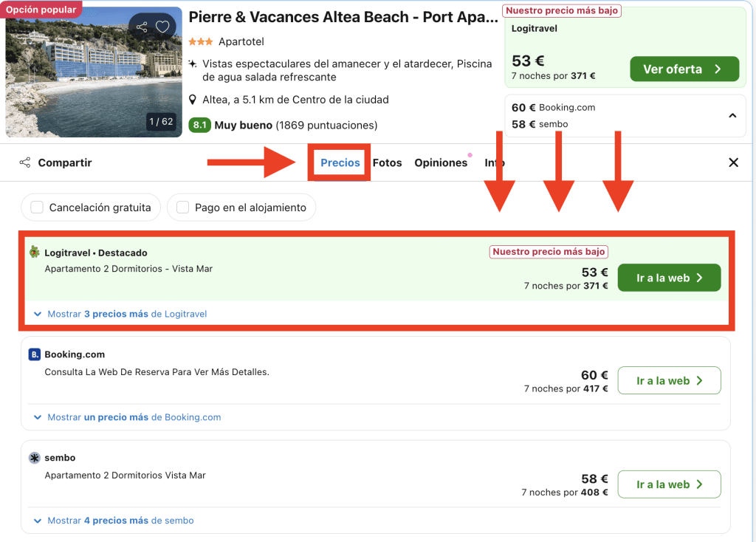Image resolution: width=756 pixels, height=542 pixels.
Task: Click the heart favorite icon on photo
Action: pyautogui.click(x=162, y=27)
